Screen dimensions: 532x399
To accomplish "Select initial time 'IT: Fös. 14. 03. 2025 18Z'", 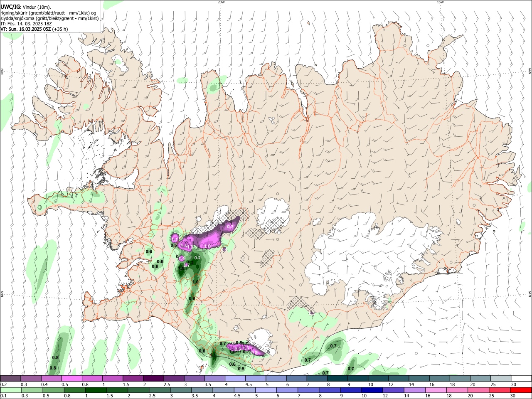I will click(26, 24).
